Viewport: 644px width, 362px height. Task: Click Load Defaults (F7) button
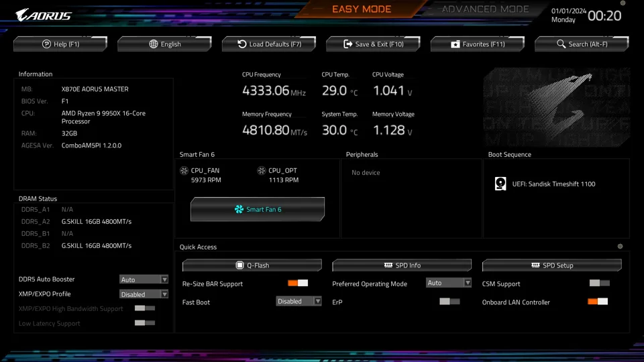pyautogui.click(x=269, y=44)
